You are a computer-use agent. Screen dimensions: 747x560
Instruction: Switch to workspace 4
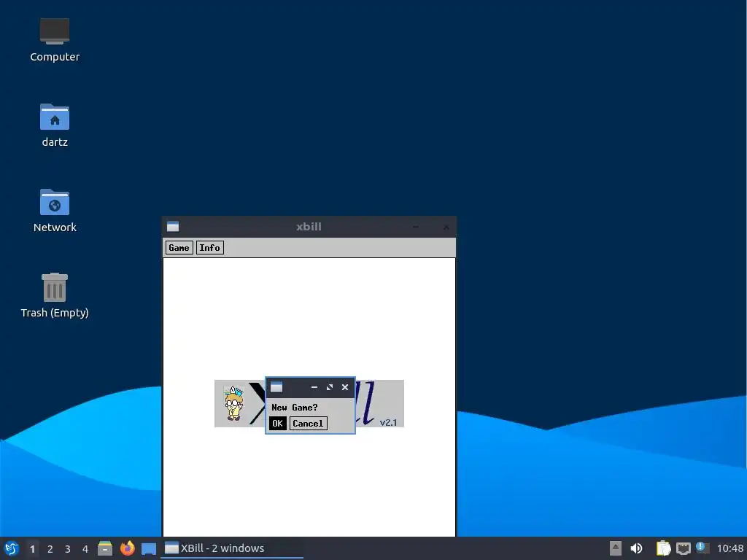(x=85, y=548)
